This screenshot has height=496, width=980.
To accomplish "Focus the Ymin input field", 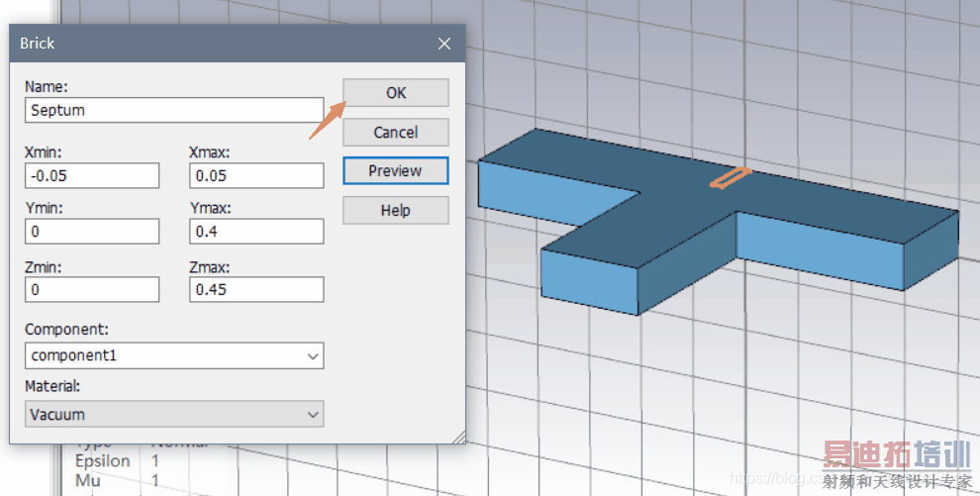I will coord(92,231).
